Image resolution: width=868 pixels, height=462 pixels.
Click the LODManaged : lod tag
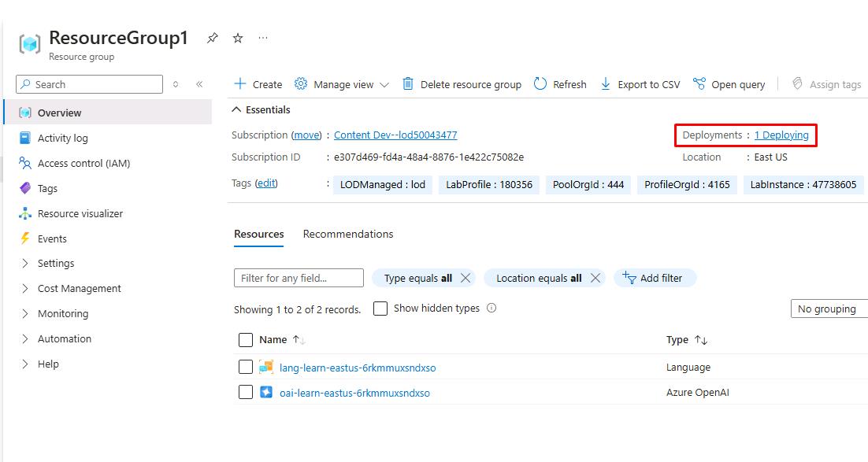(x=383, y=185)
